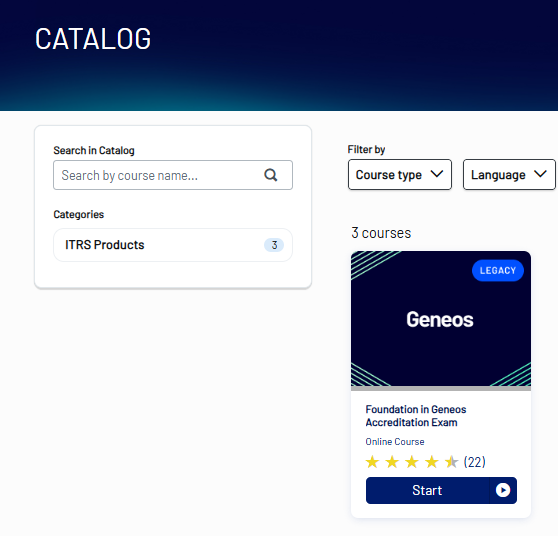Click the half-filled fifth rating star

coord(451,462)
